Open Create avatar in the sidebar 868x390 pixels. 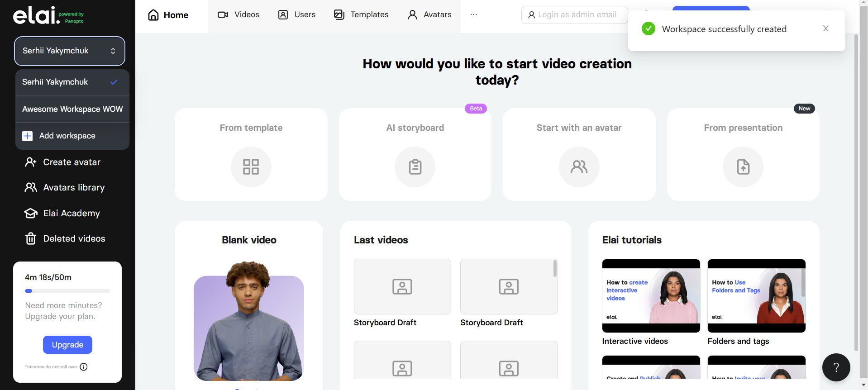(63, 162)
